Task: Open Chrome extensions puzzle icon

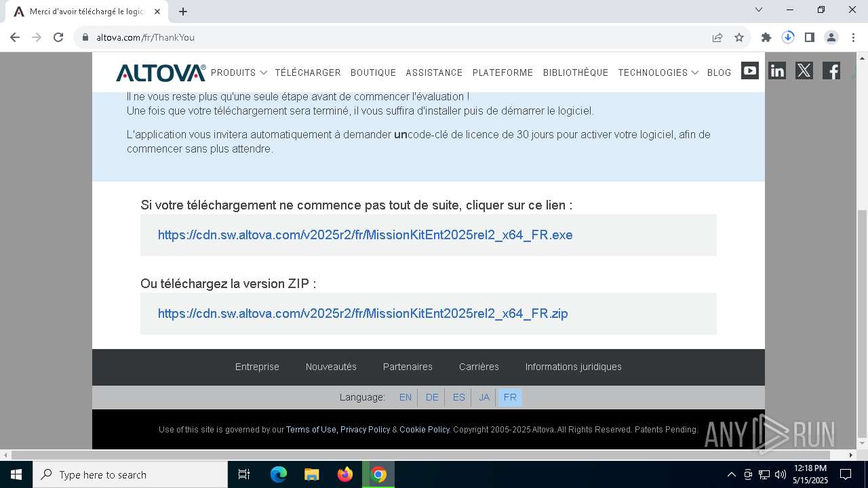Action: [766, 37]
